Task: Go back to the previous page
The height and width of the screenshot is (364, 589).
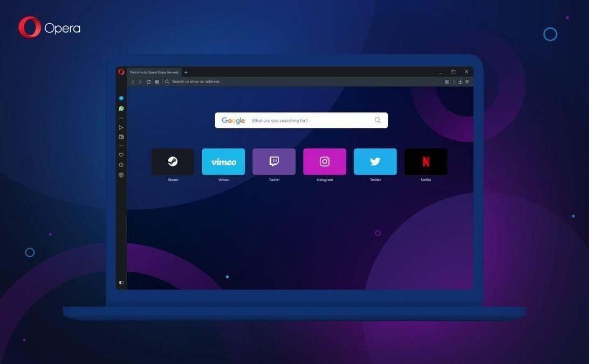Action: coord(133,81)
